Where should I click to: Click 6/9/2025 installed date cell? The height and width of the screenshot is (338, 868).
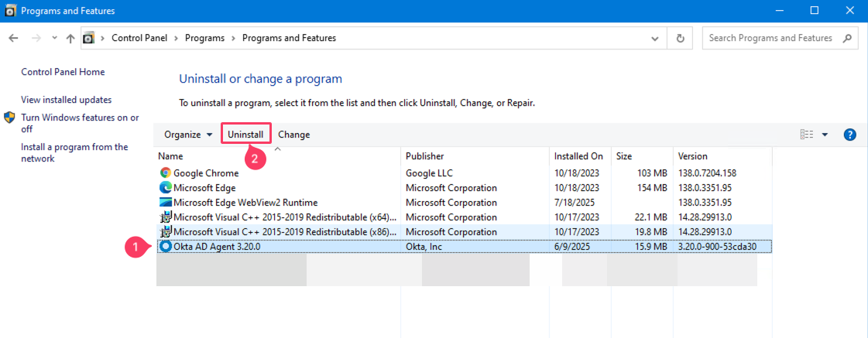[x=571, y=246]
